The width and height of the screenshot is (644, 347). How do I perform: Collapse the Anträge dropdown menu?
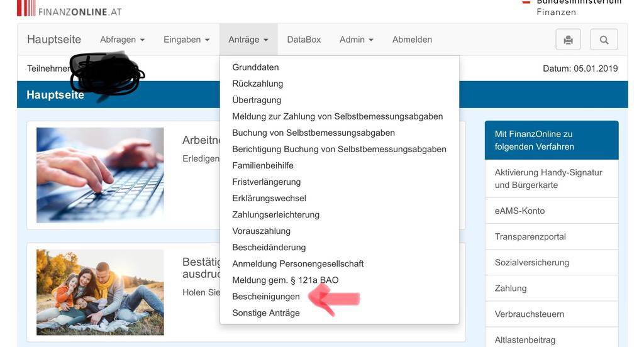point(248,40)
